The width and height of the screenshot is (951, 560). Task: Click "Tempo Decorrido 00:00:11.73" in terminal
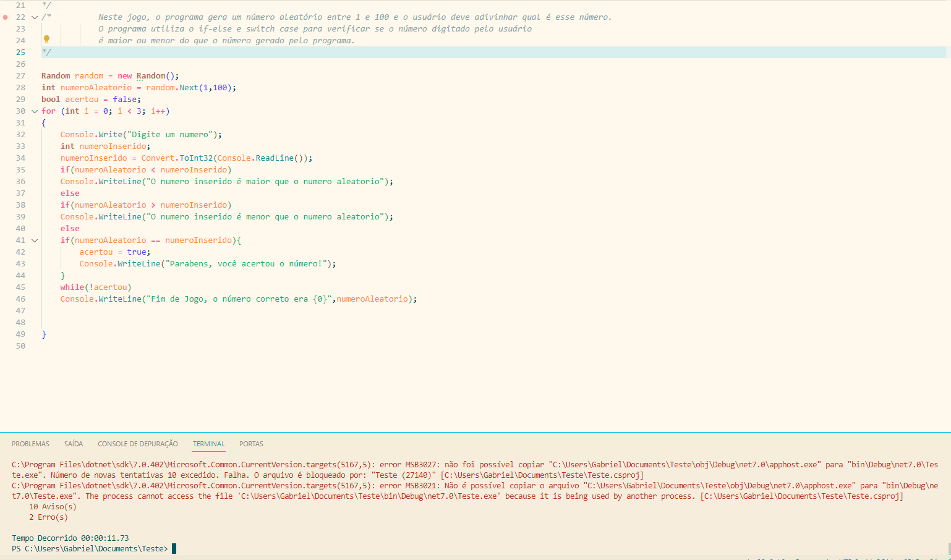[x=70, y=538]
